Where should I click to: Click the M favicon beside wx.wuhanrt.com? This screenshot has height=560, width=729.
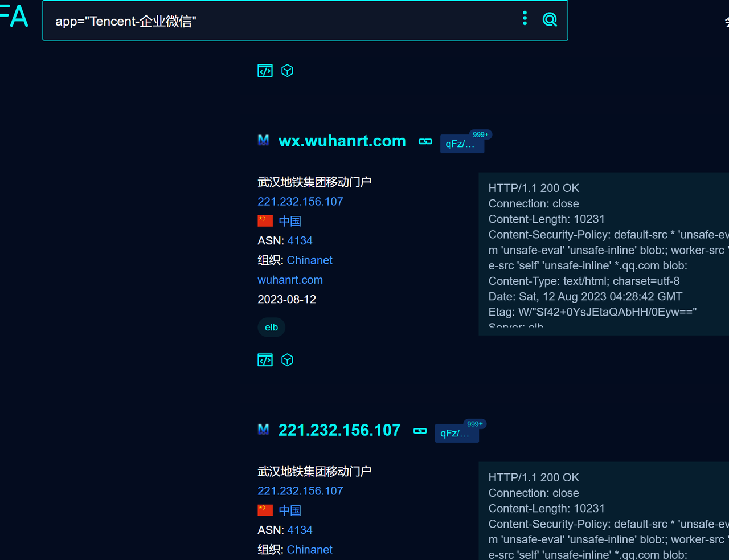263,140
